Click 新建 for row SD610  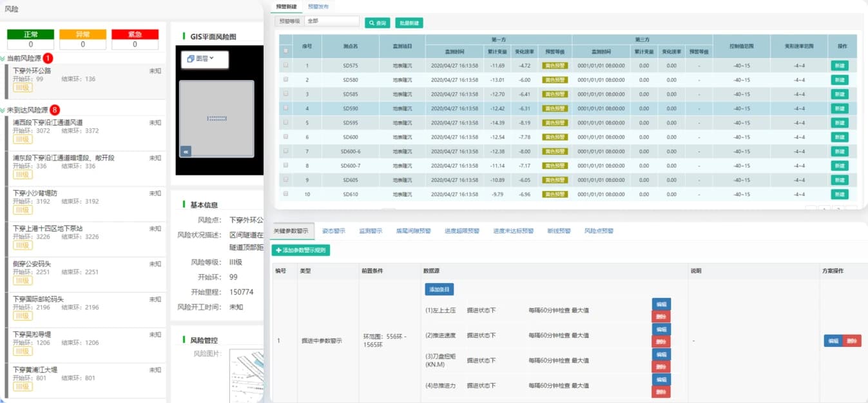840,194
